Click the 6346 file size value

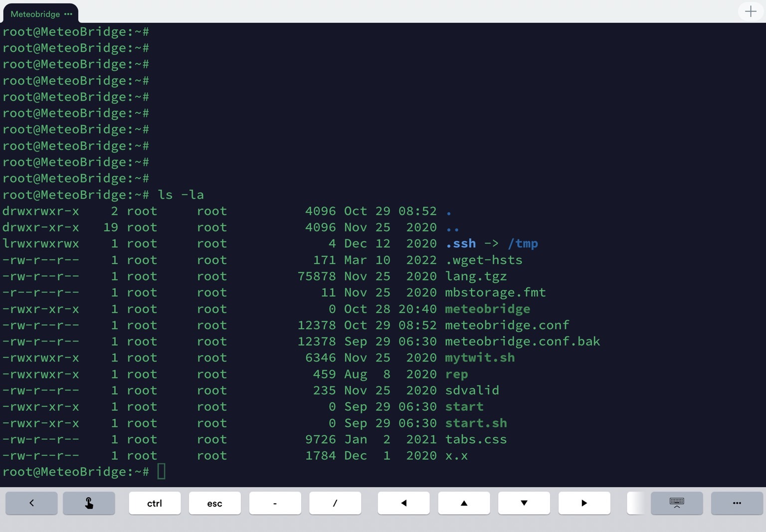coord(321,357)
